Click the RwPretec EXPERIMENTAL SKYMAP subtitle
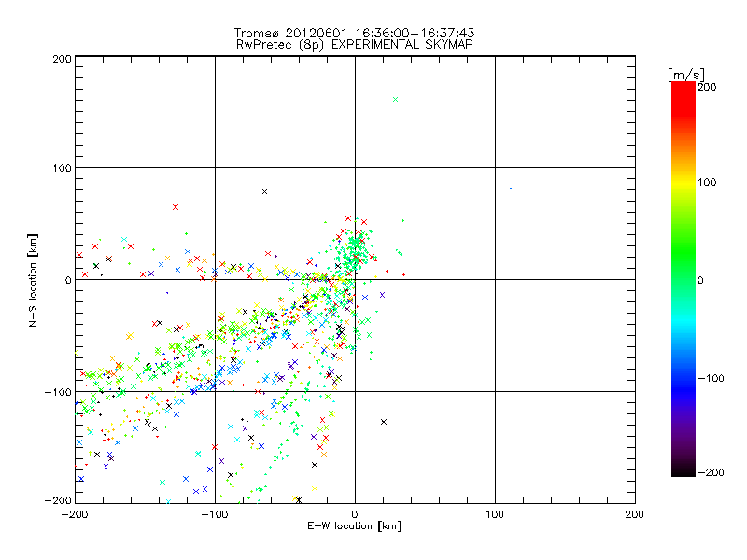Screen dimensions: 747x560 tap(355, 44)
